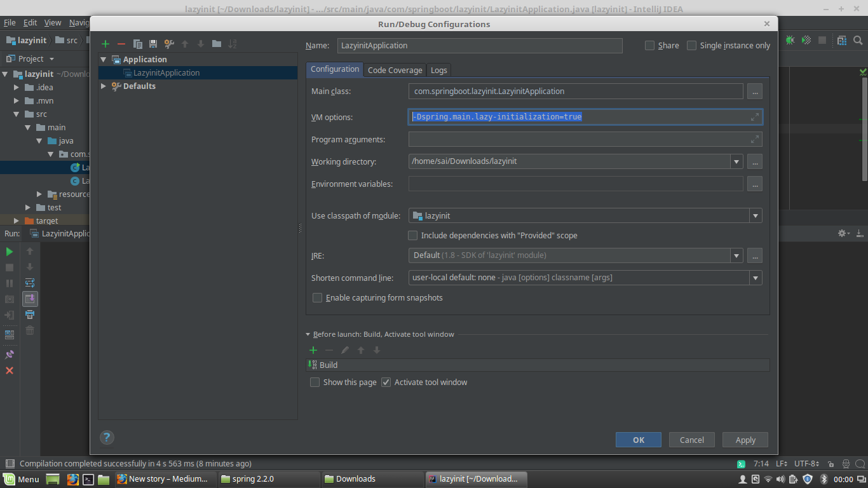Open volume control in system tray
Viewport: 868px width, 488px height.
point(780,479)
